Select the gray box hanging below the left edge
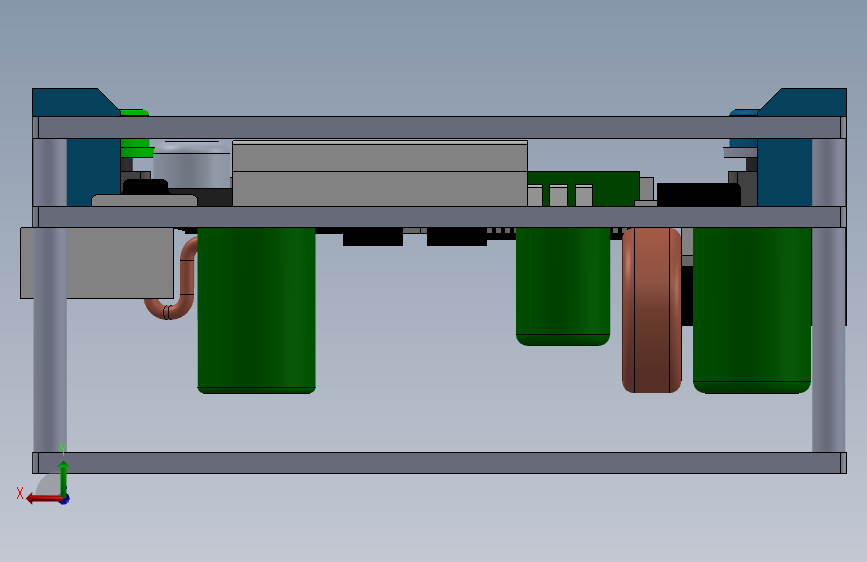Image resolution: width=867 pixels, height=562 pixels. click(97, 263)
